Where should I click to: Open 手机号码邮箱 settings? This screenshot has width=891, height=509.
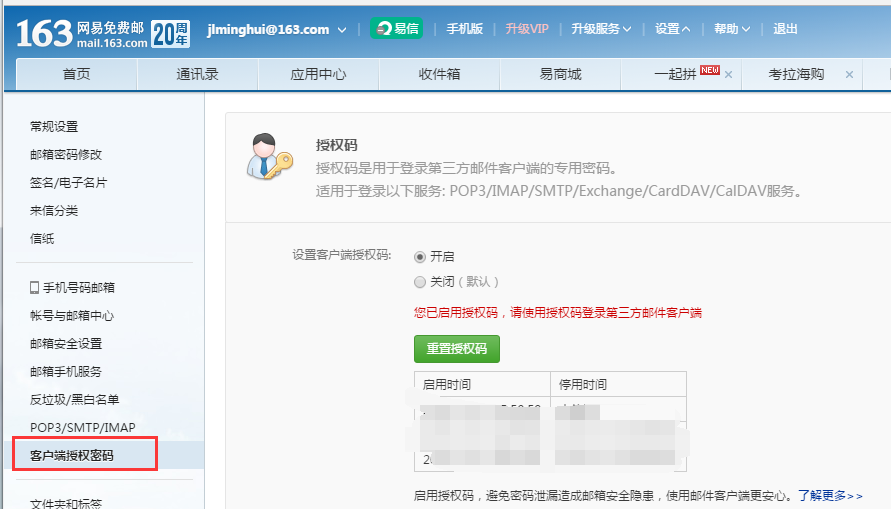tap(79, 287)
